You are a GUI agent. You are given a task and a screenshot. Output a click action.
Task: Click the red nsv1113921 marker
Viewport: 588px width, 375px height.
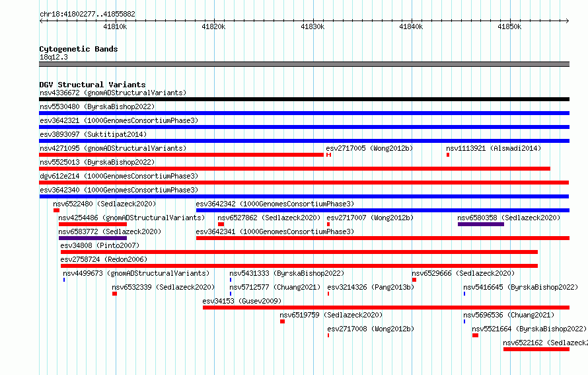[448, 155]
